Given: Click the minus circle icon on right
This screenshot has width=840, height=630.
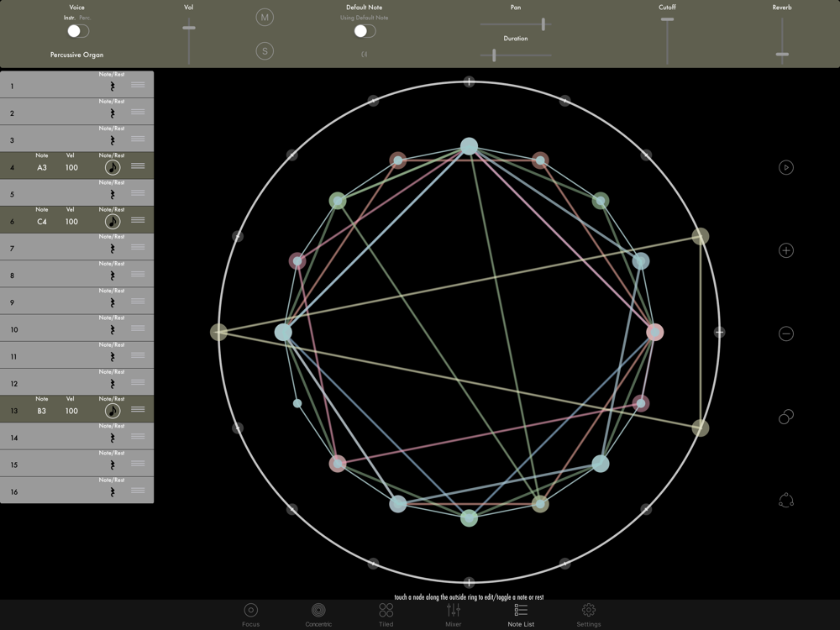Looking at the screenshot, I should point(786,333).
